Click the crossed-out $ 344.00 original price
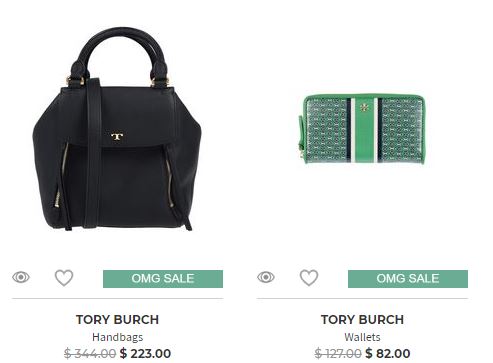Image resolution: width=493 pixels, height=363 pixels. (90, 353)
